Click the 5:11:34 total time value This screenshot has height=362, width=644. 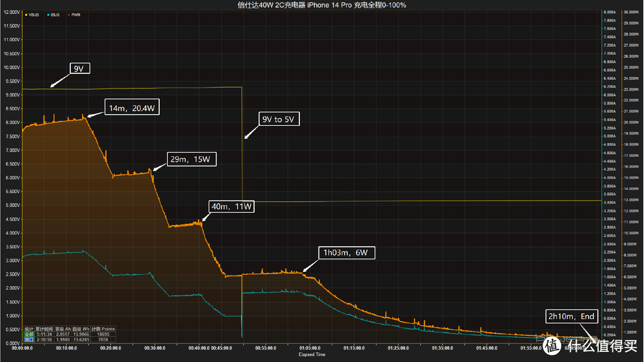[44, 335]
